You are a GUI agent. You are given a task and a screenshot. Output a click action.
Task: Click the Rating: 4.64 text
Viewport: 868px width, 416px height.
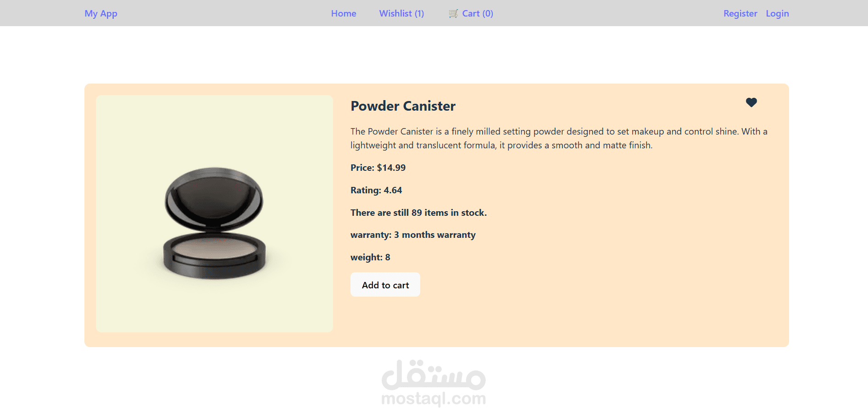(376, 190)
